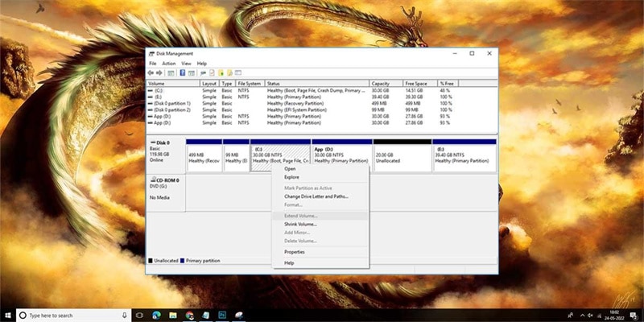Click the greyed Add Mirror entry
The height and width of the screenshot is (322, 644).
(320, 233)
